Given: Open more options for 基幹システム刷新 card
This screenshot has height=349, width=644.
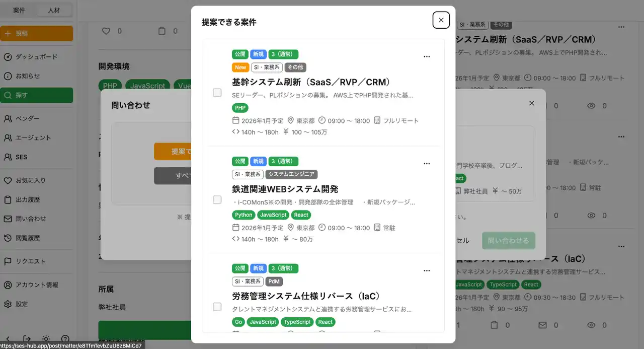Looking at the screenshot, I should (427, 56).
